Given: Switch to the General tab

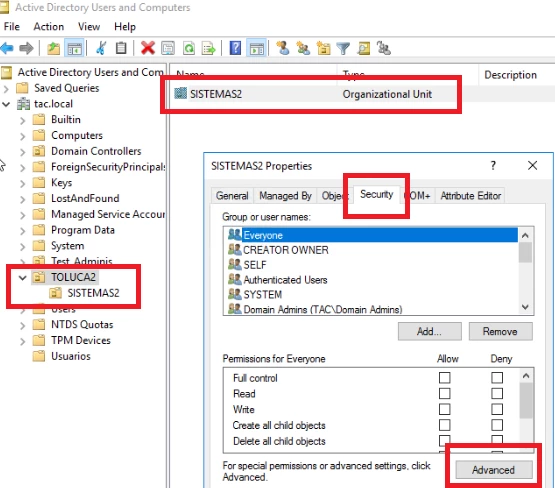Looking at the screenshot, I should [x=232, y=196].
